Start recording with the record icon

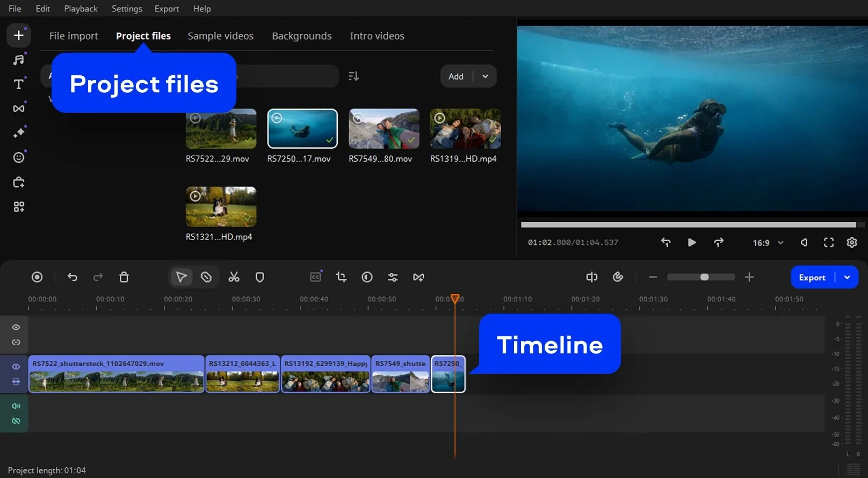tap(37, 277)
